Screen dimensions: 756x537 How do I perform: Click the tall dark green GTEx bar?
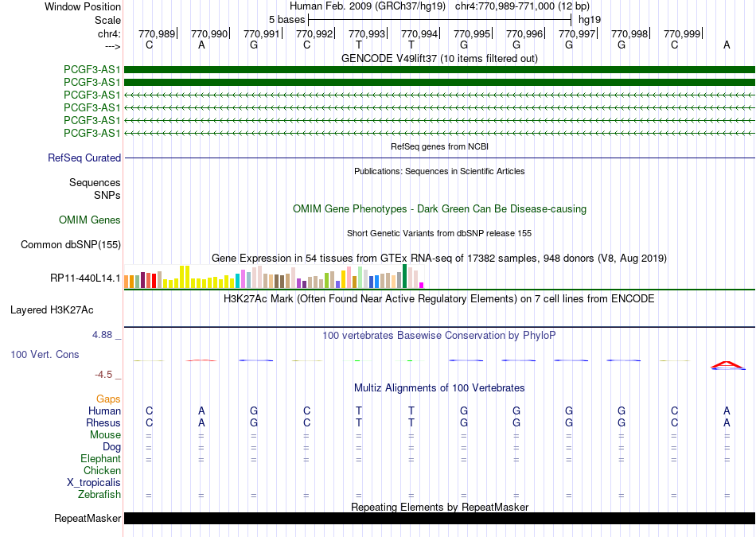click(x=404, y=276)
